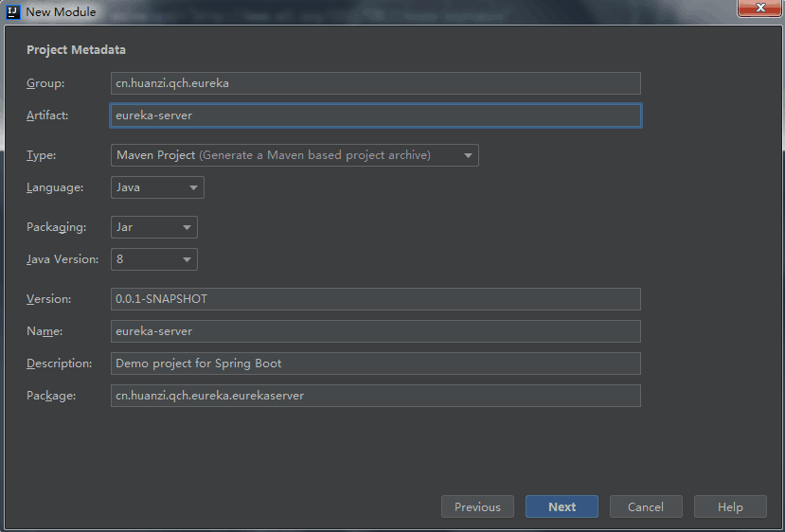Go back with the Previous button
The height and width of the screenshot is (532, 785).
tap(477, 506)
